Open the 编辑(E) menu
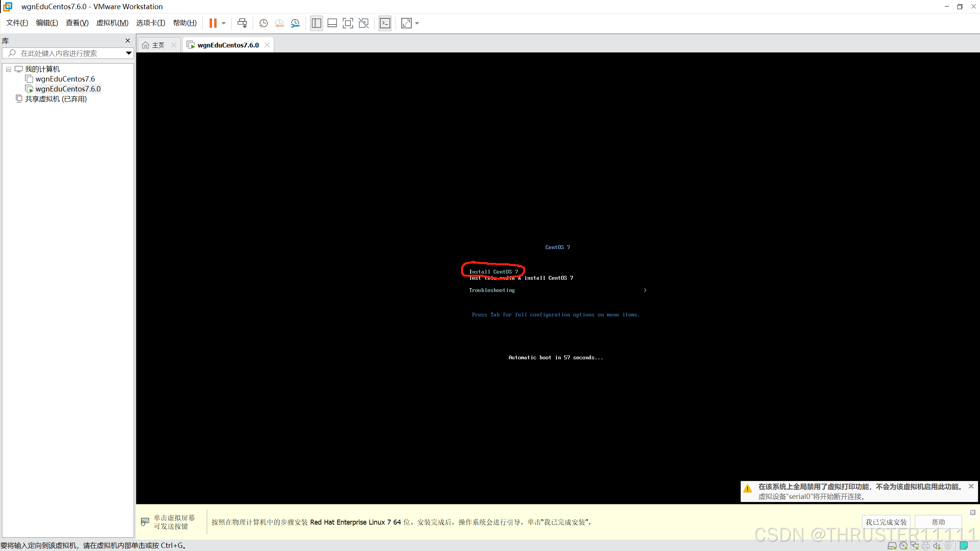The height and width of the screenshot is (551, 980). (x=47, y=23)
